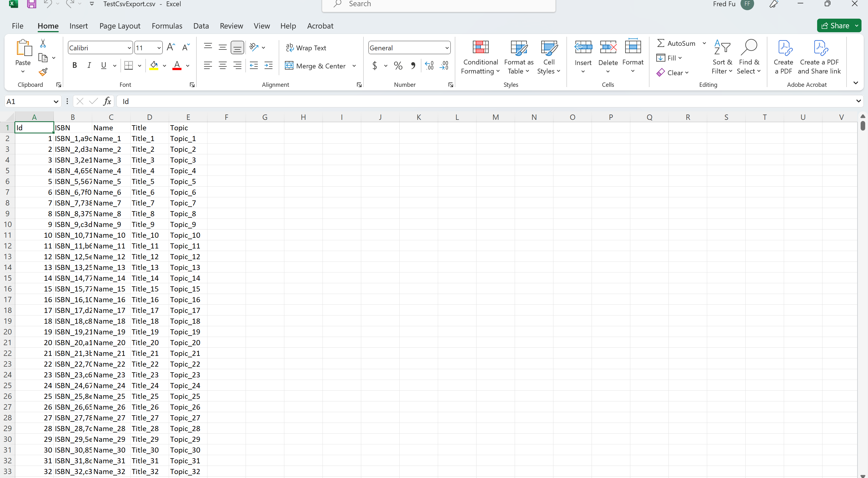
Task: Click the Format Painter brush icon
Action: point(43,72)
